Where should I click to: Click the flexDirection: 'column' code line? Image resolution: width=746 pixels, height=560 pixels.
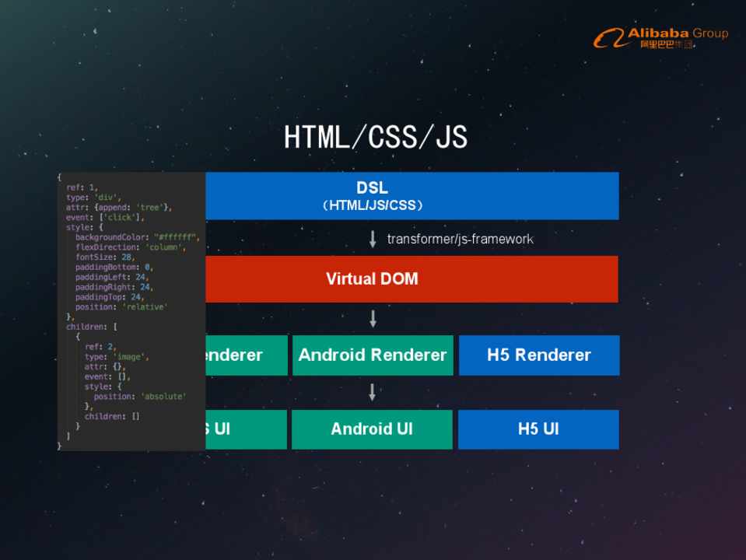tap(130, 247)
